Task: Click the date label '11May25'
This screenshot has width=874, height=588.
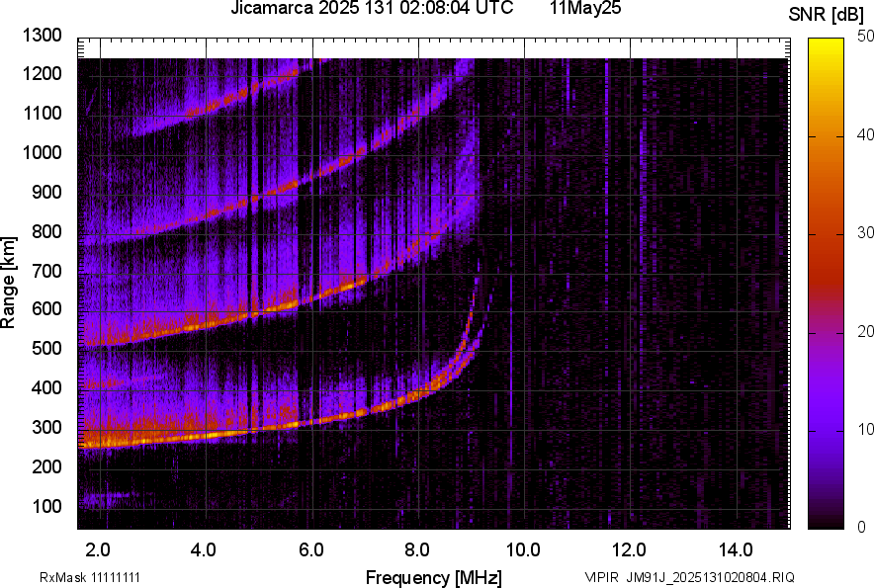Action: pyautogui.click(x=585, y=8)
